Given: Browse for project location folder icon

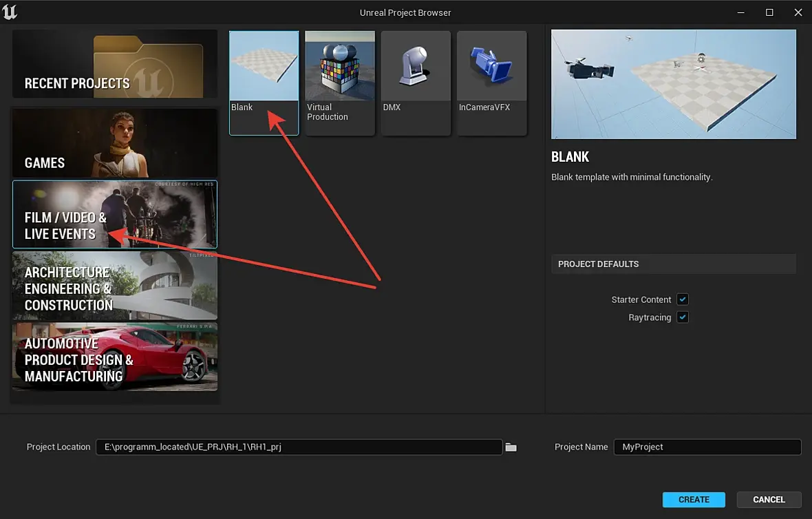Looking at the screenshot, I should click(511, 447).
